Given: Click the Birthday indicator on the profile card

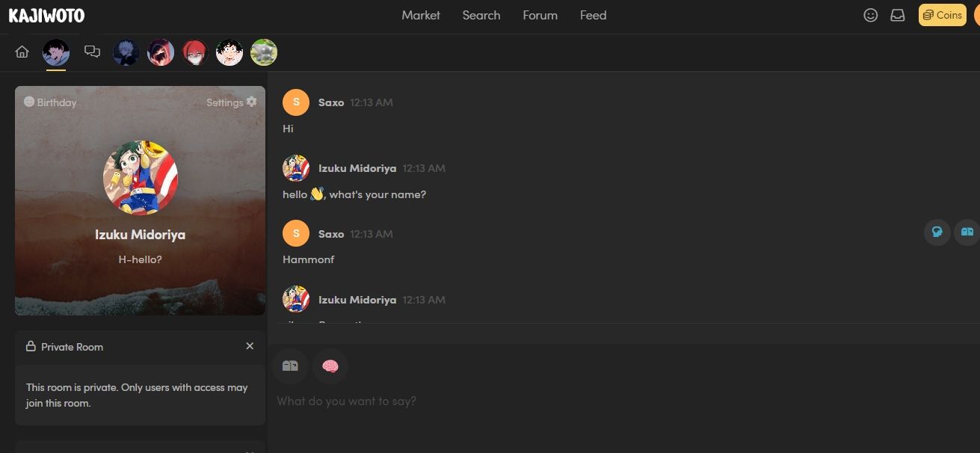Looking at the screenshot, I should 49,102.
